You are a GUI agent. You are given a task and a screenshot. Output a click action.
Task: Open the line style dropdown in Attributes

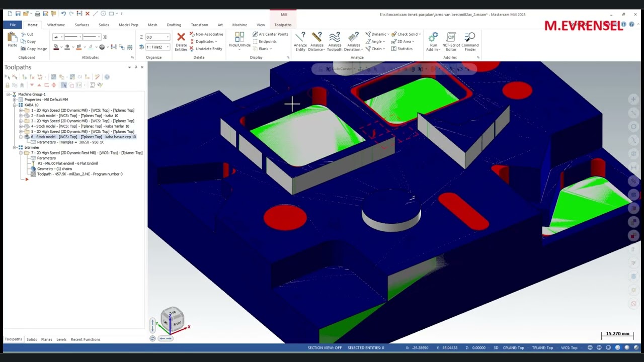tap(80, 37)
